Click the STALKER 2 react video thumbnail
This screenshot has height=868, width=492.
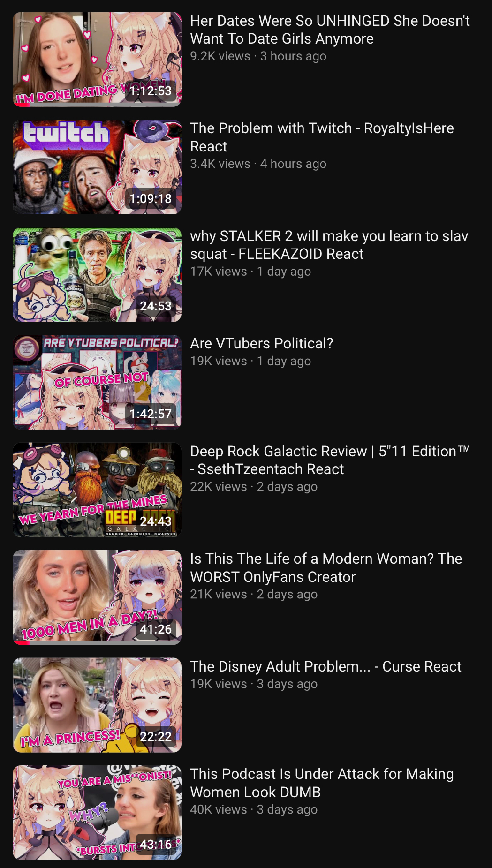click(x=97, y=275)
